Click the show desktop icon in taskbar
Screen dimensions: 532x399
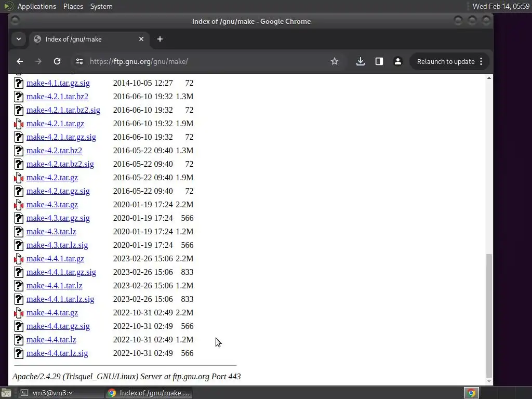point(6,393)
